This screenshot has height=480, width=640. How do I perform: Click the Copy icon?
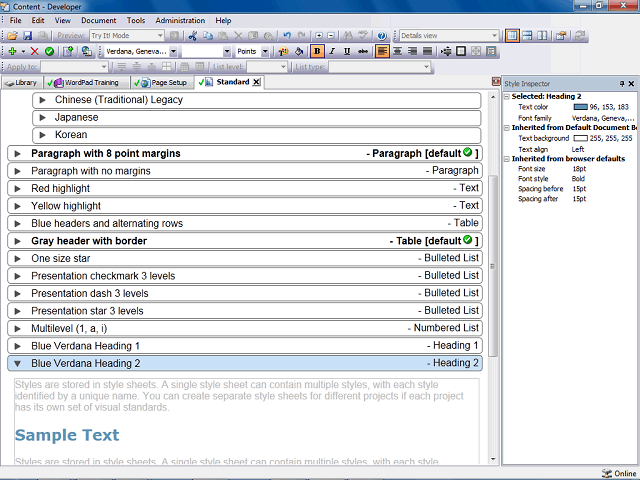tap(208, 36)
